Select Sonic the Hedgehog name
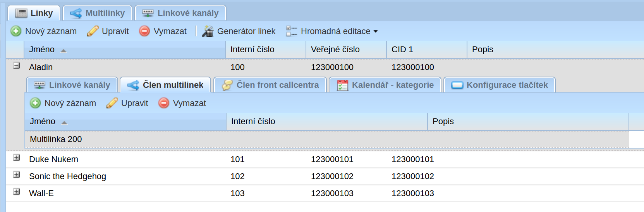The image size is (644, 212). (67, 176)
